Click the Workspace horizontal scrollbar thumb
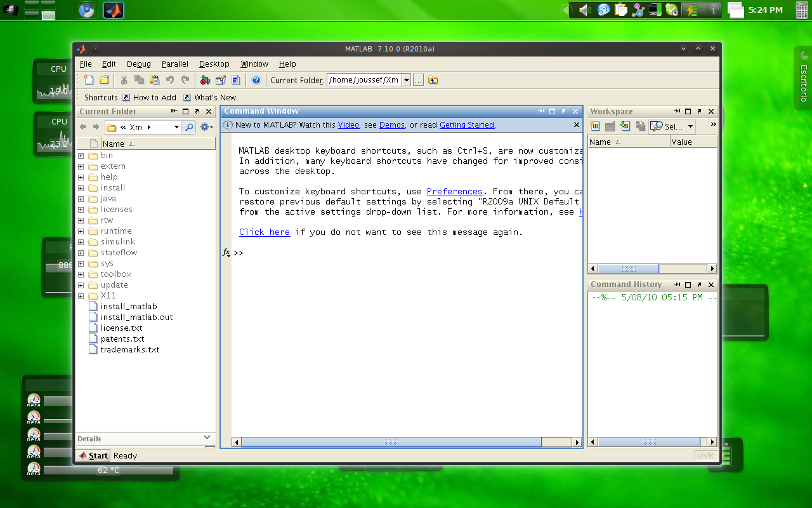 628,269
